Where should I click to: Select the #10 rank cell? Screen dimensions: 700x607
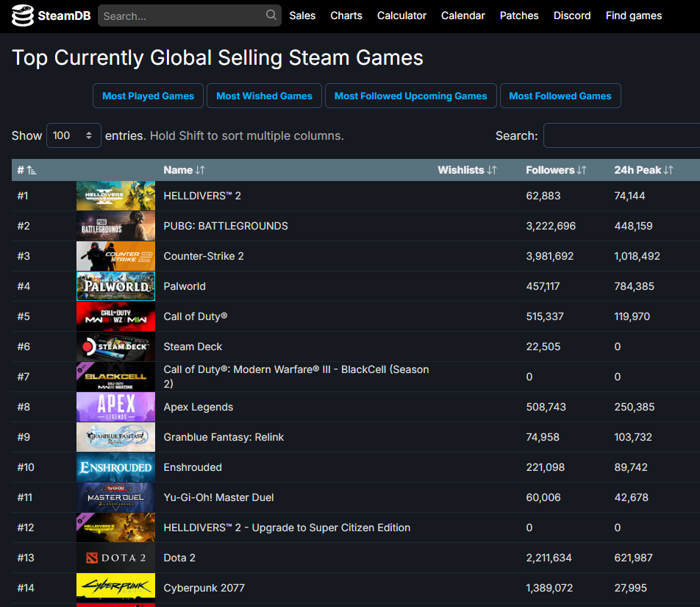click(x=26, y=467)
